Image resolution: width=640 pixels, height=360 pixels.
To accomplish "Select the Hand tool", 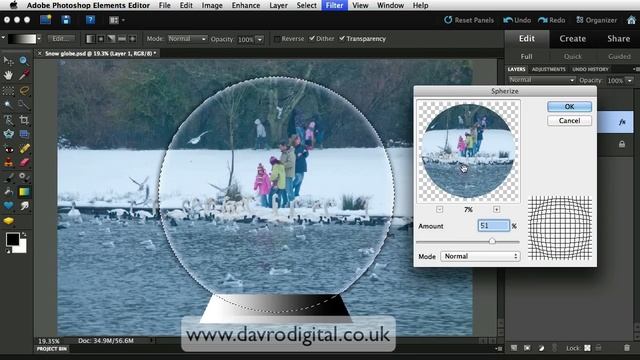I will 8,76.
